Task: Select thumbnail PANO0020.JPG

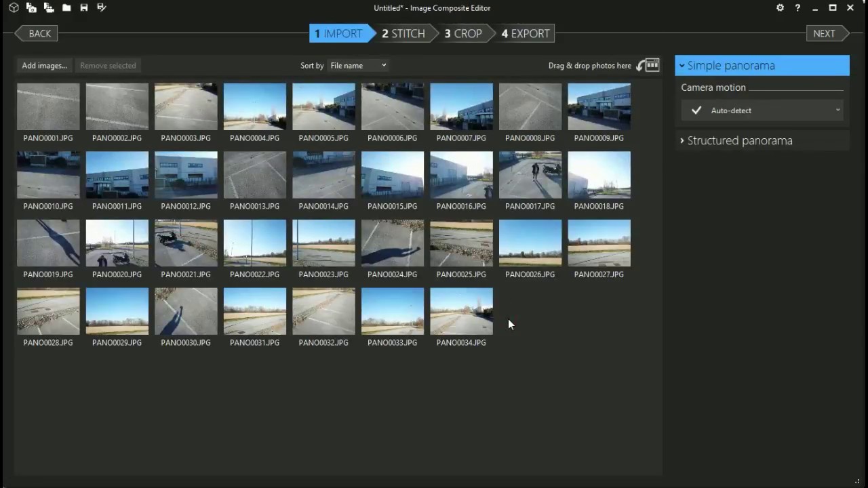Action: pos(117,243)
